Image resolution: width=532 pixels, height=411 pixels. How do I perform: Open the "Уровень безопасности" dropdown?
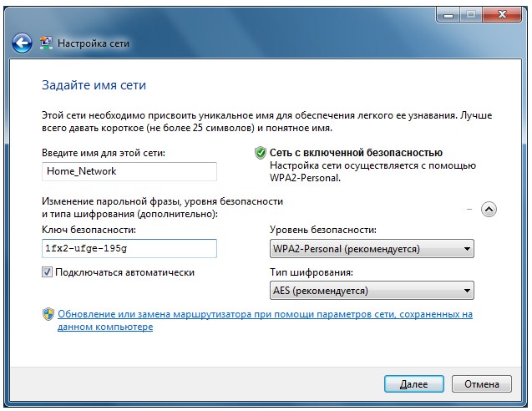pyautogui.click(x=372, y=249)
